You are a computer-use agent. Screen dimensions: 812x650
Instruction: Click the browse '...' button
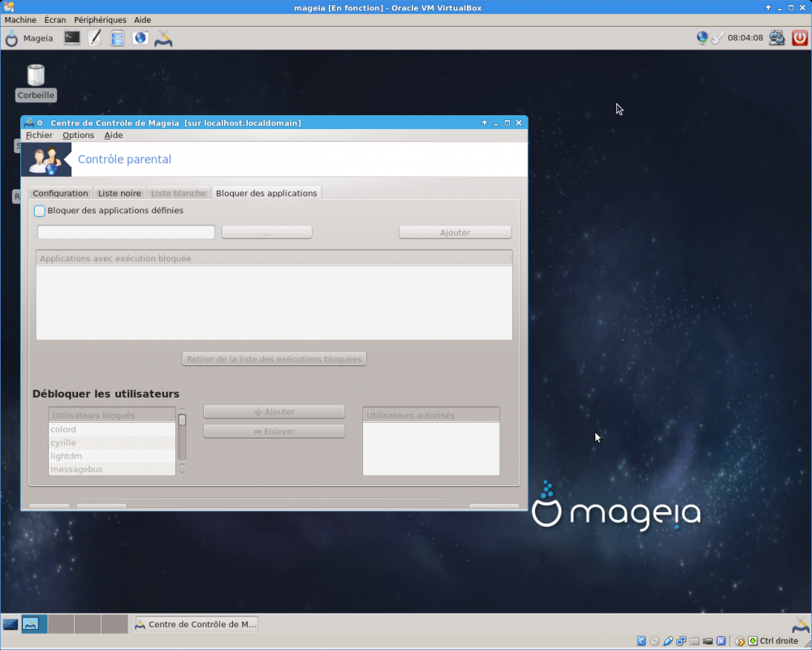point(266,232)
